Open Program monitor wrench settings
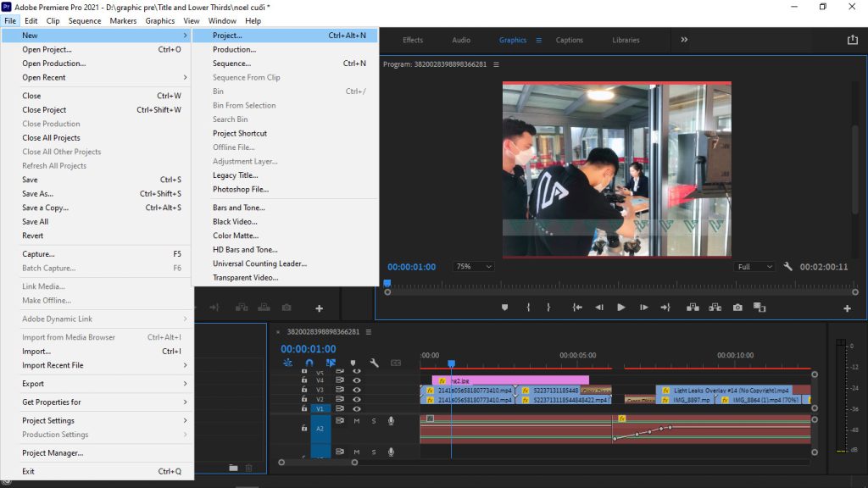 tap(787, 267)
